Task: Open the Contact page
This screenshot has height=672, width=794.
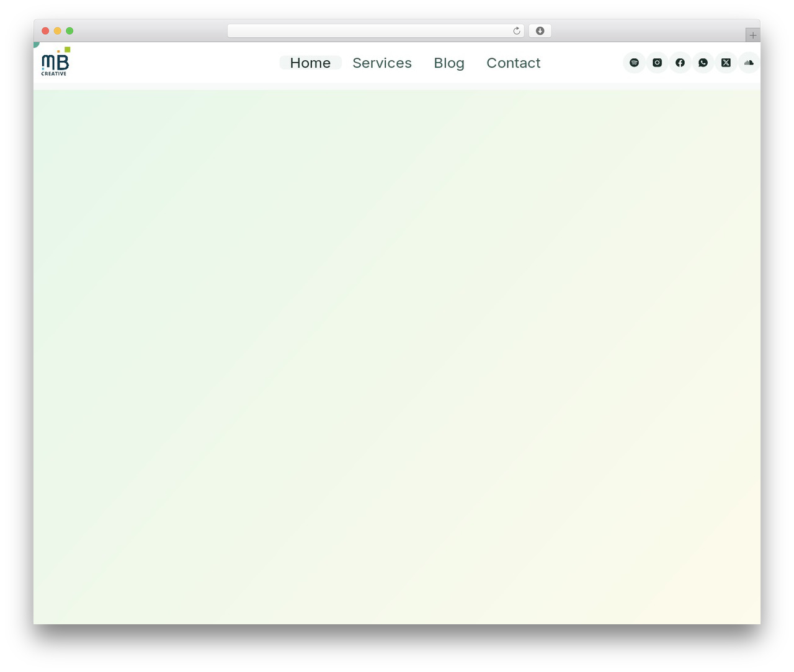Action: 514,63
